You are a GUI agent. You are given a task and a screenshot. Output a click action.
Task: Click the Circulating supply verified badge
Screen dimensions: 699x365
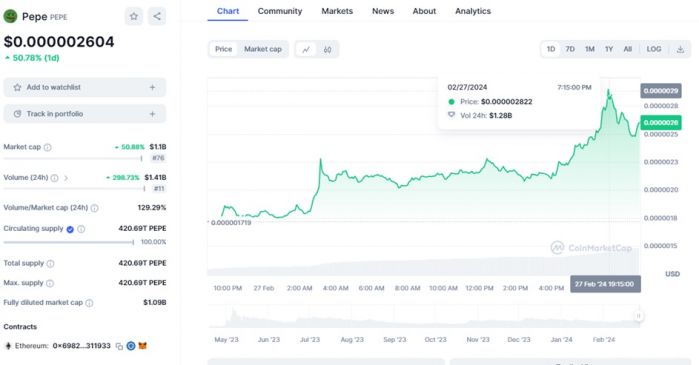pos(70,229)
